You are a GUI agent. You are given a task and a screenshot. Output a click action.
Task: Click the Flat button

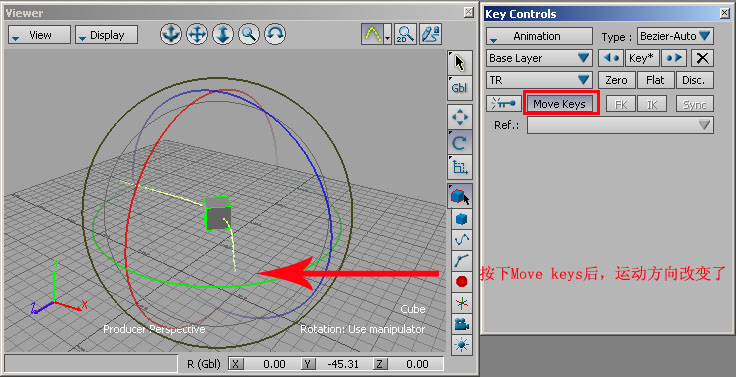[655, 80]
